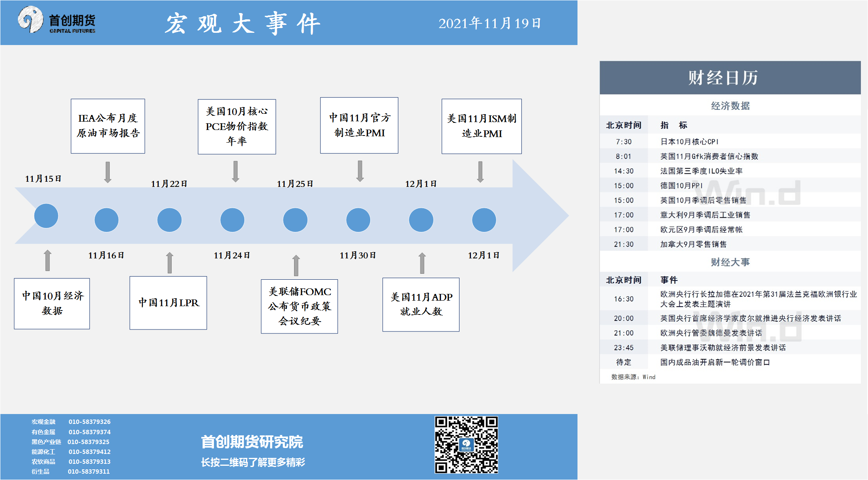Click the 经济数据 section heading
This screenshot has height=480, width=868.
click(x=730, y=105)
